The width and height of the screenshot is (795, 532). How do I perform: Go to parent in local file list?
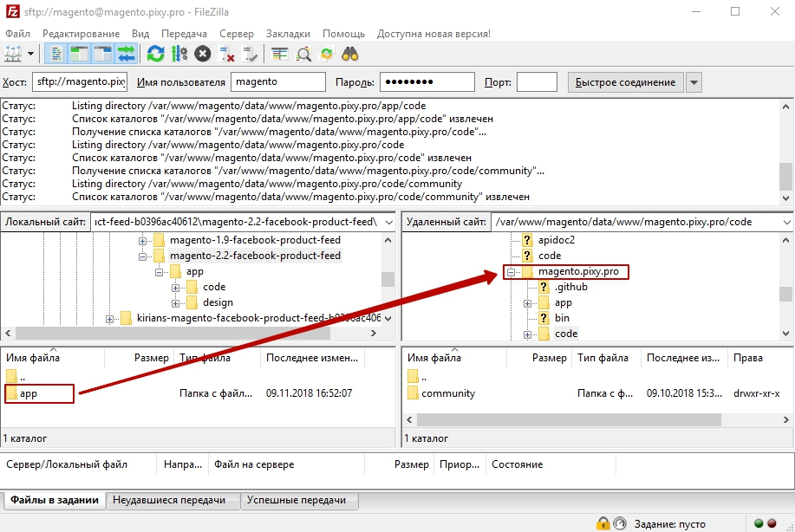pyautogui.click(x=23, y=378)
